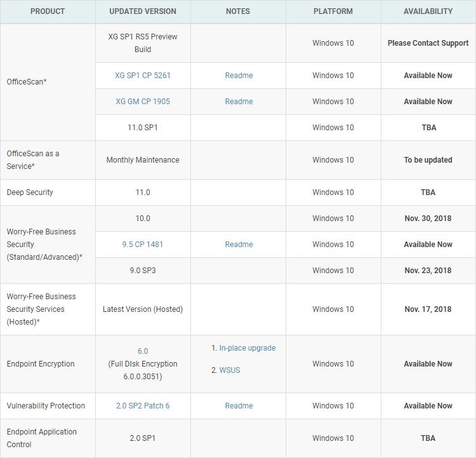Select Windows 10 in Deep Security row

click(x=333, y=192)
